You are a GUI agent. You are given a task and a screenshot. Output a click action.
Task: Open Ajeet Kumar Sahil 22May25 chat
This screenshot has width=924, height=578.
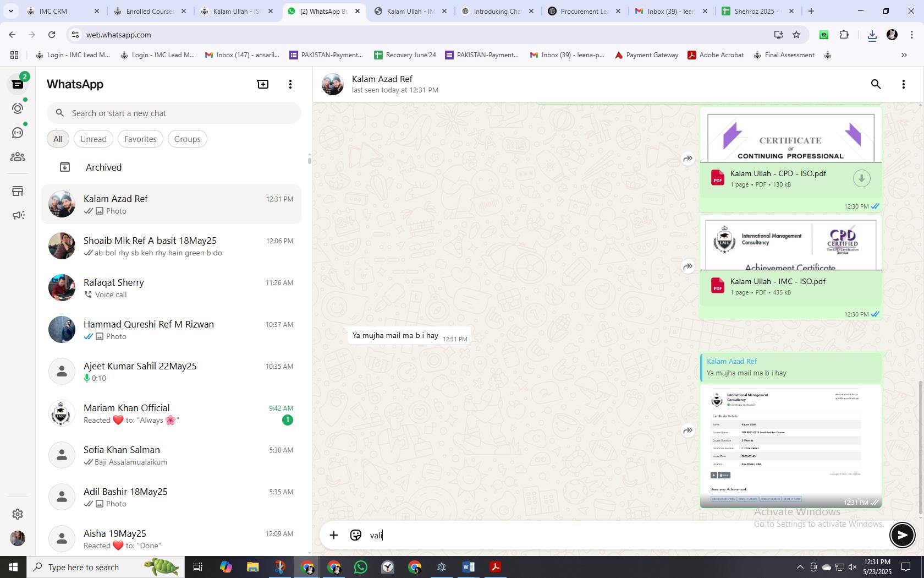click(x=171, y=372)
